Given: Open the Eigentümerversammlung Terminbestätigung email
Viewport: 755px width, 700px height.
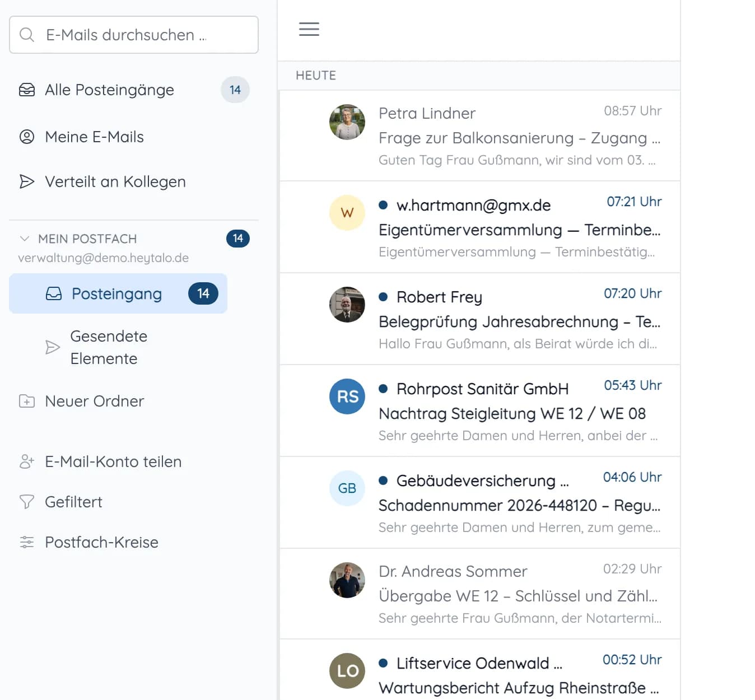Looking at the screenshot, I should tap(479, 227).
